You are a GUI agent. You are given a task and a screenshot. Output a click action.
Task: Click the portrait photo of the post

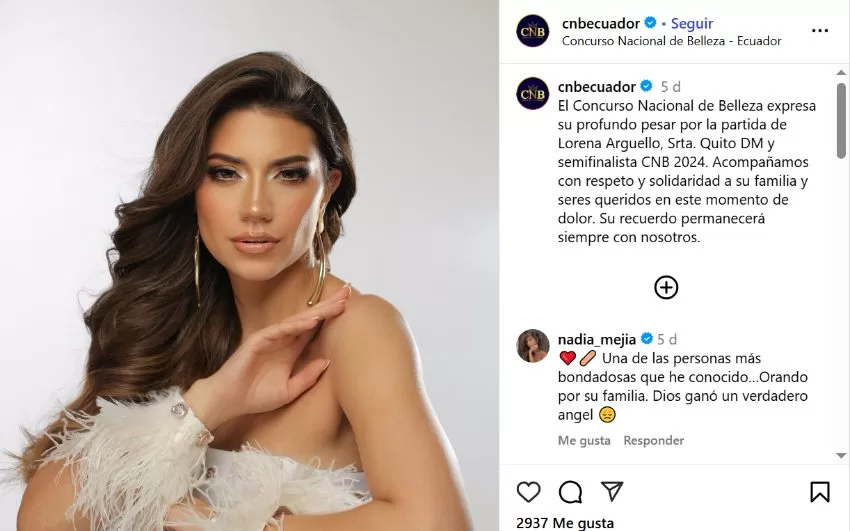249,266
